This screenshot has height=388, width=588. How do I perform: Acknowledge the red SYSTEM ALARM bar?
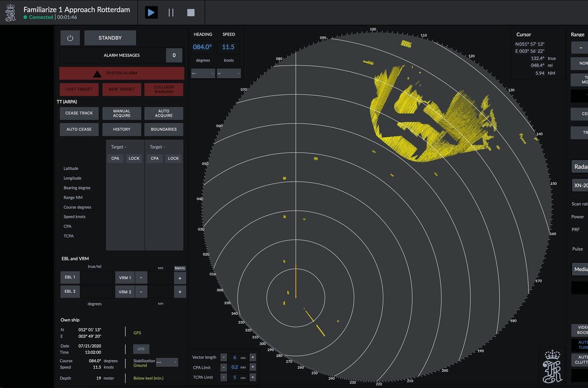click(x=121, y=73)
